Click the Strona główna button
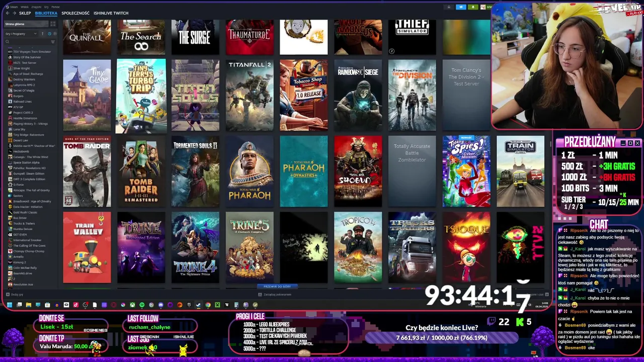This screenshot has height=362, width=644. pos(26,24)
